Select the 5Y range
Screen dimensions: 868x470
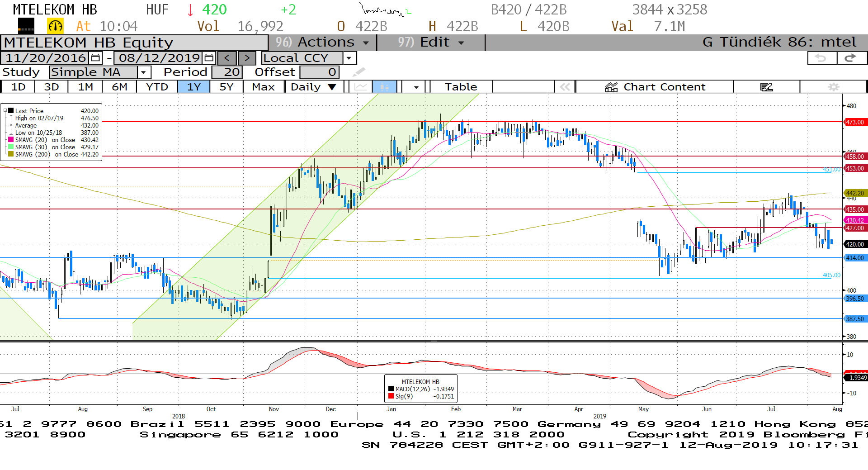pos(226,87)
